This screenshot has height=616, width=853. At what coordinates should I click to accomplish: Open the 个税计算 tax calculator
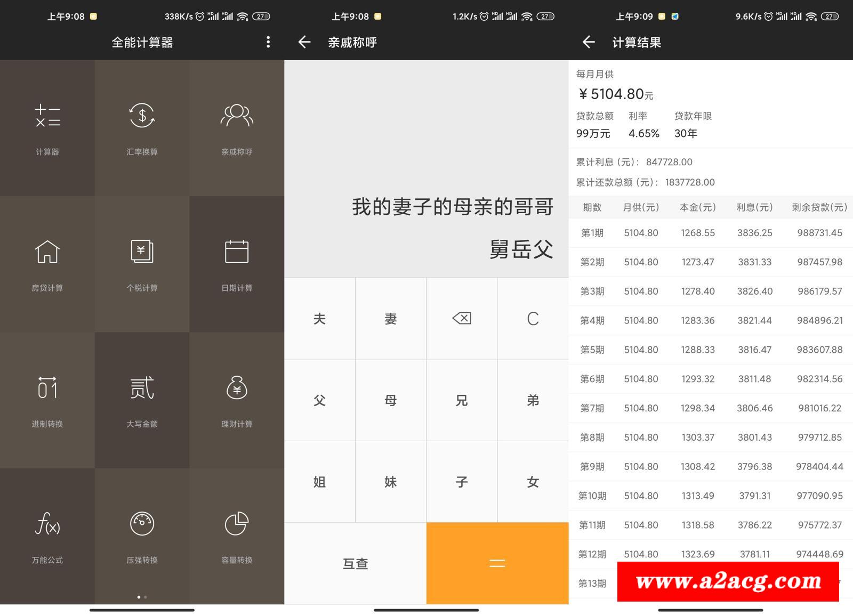click(x=142, y=264)
